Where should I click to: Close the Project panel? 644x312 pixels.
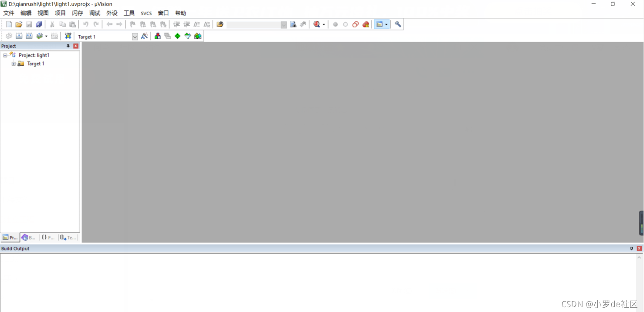(x=76, y=46)
